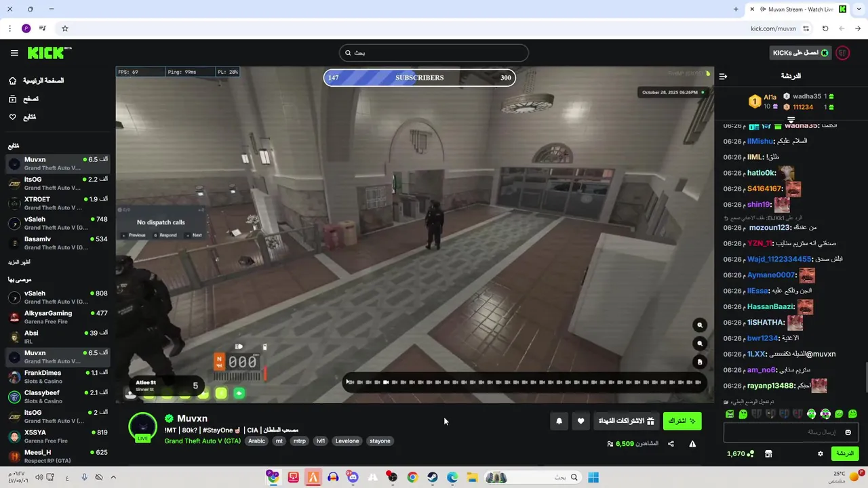Open a new browser tab
This screenshot has width=868, height=488.
click(736, 9)
